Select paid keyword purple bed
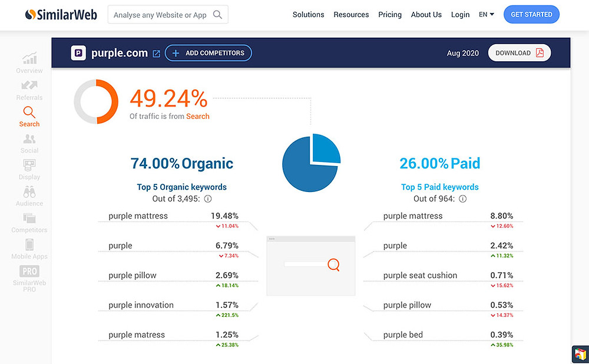Viewport: 589px width, 364px height. (403, 335)
